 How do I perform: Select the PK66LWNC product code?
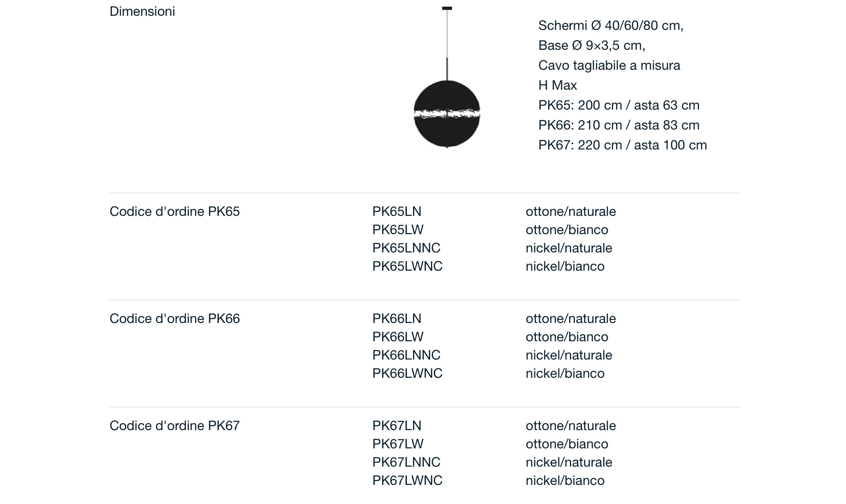(x=407, y=373)
